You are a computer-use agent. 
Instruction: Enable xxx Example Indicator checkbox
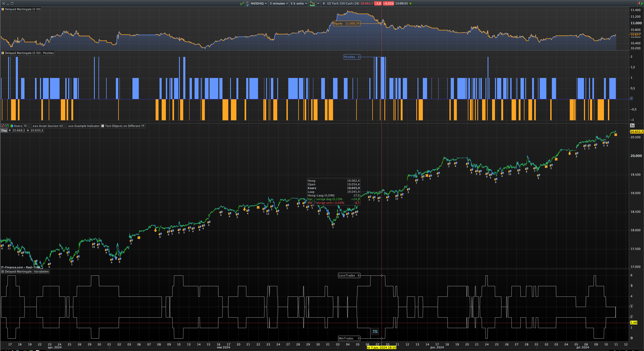pyautogui.click(x=66, y=126)
